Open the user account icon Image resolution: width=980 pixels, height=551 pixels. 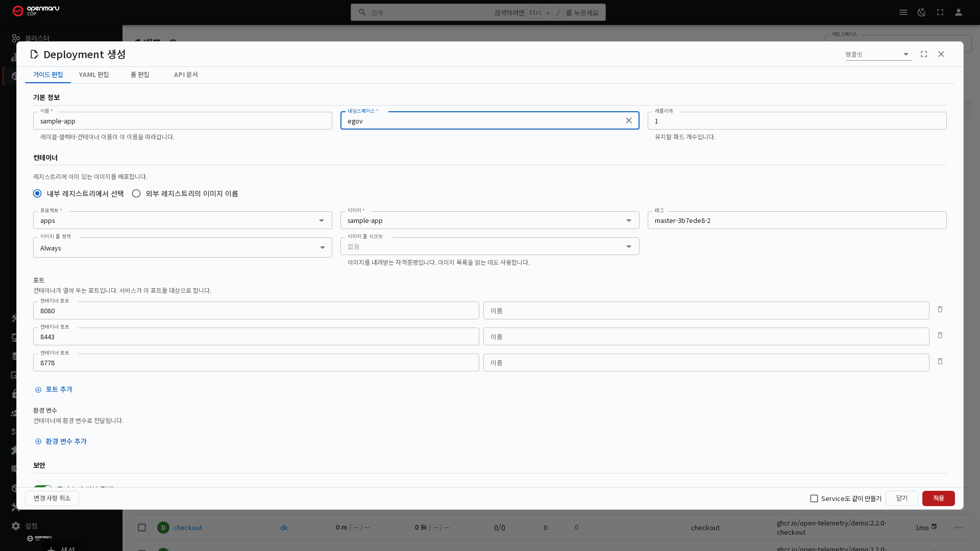959,12
